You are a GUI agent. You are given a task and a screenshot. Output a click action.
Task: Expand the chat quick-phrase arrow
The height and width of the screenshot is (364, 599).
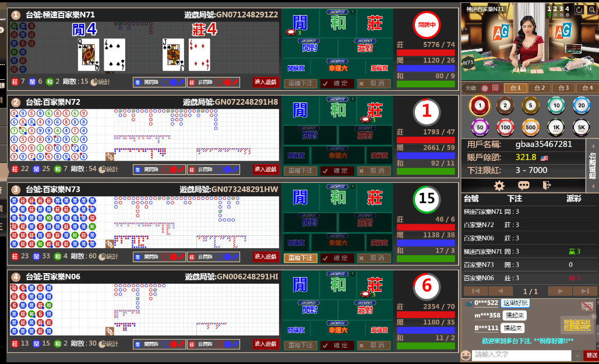577,355
